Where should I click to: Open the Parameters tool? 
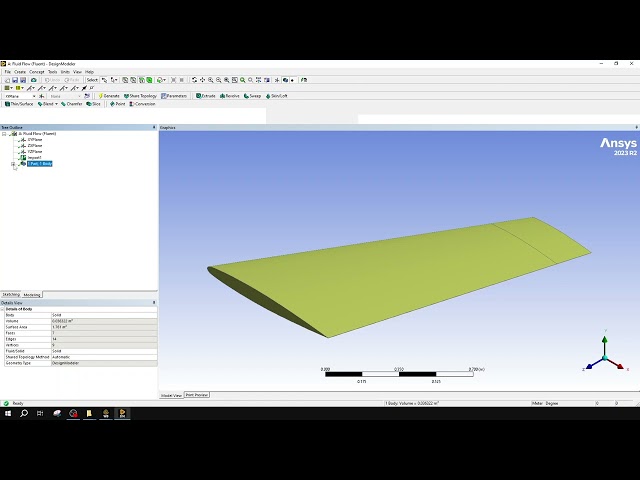tap(174, 96)
